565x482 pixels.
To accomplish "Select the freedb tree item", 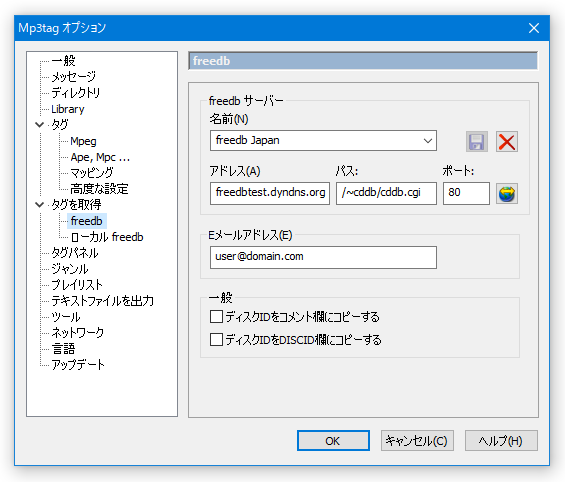I will (x=86, y=221).
